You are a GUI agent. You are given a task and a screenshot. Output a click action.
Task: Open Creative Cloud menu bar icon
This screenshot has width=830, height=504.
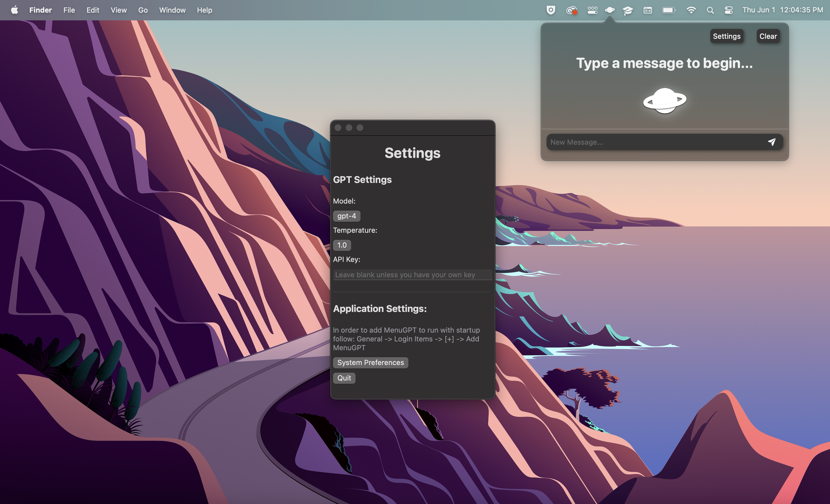tap(571, 10)
